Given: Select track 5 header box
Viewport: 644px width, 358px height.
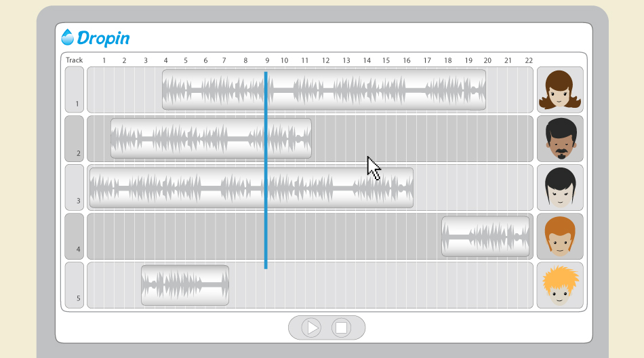Looking at the screenshot, I should tap(75, 285).
